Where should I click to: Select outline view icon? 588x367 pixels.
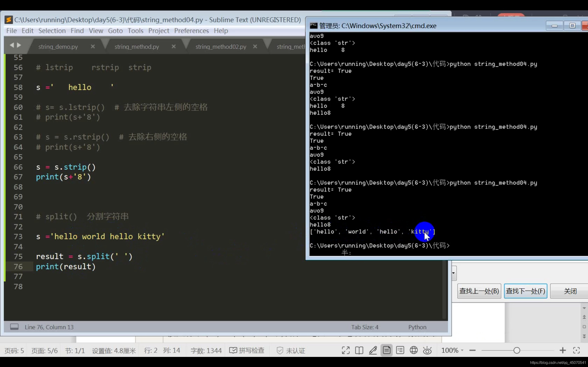tap(400, 350)
